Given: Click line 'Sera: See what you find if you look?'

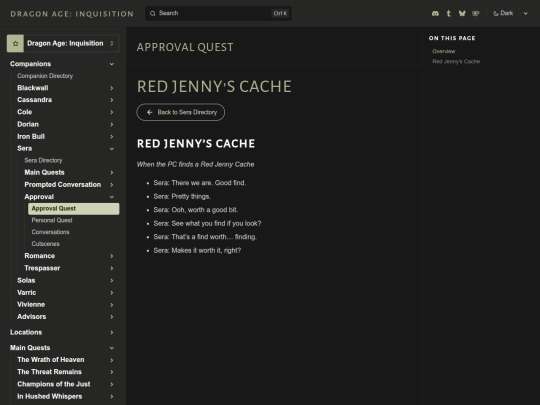Looking at the screenshot, I should coord(207,224).
